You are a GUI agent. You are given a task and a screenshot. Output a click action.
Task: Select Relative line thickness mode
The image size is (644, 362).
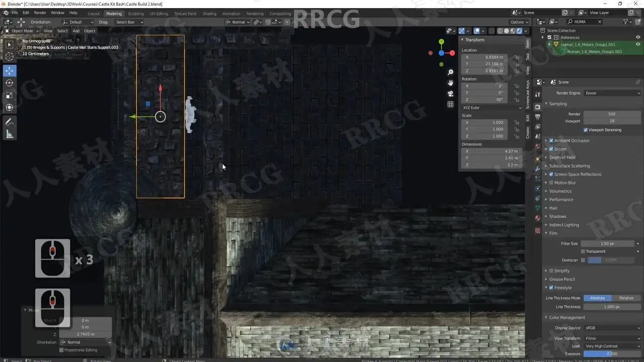(626, 298)
